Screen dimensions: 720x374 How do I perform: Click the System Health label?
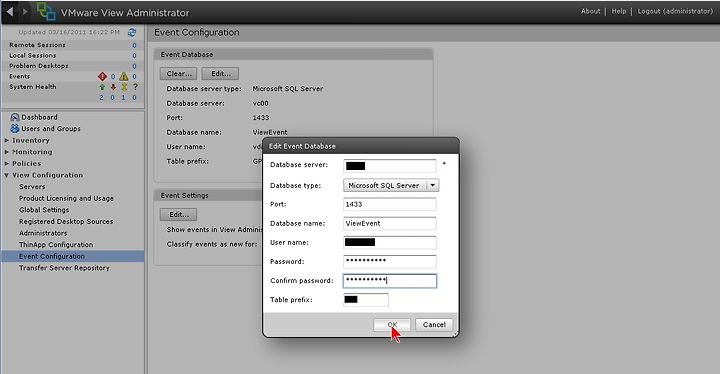(x=33, y=86)
